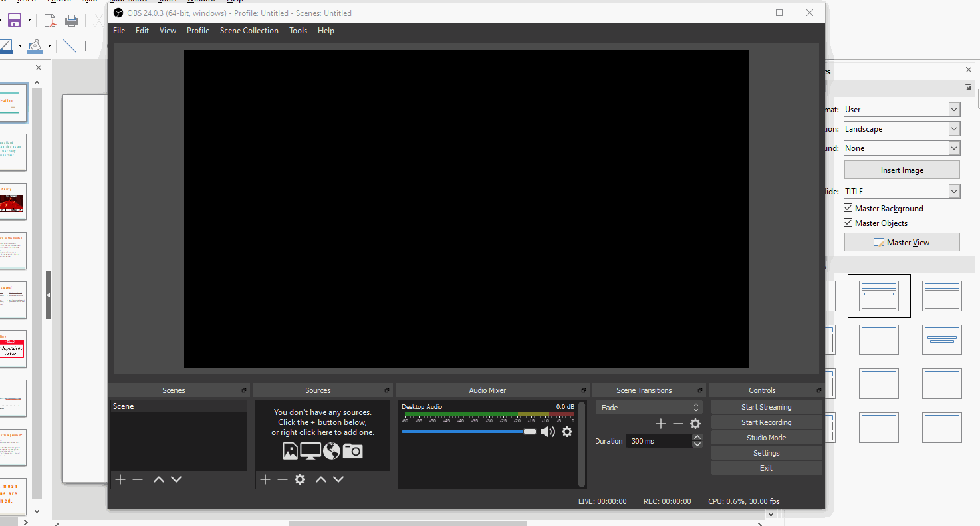Screen dimensions: 980x526
Task: Select the 'Scene' row in the Scenes list
Action: (178, 406)
